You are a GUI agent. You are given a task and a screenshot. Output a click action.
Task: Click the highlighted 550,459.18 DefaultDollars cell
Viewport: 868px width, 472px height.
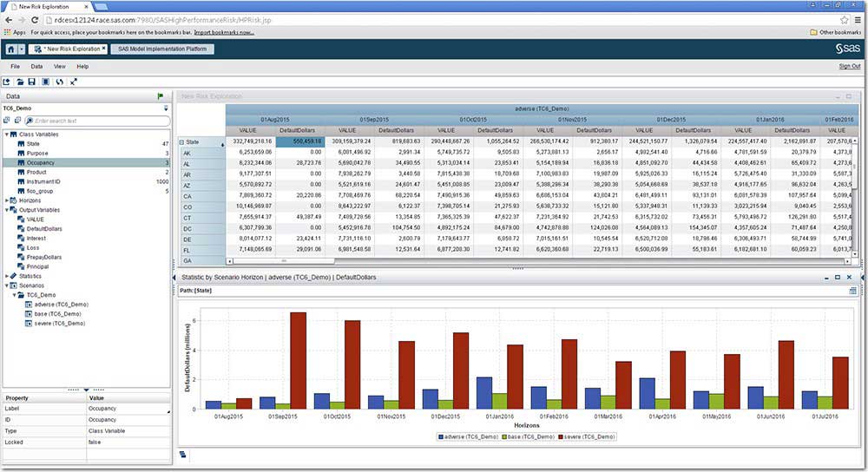300,141
